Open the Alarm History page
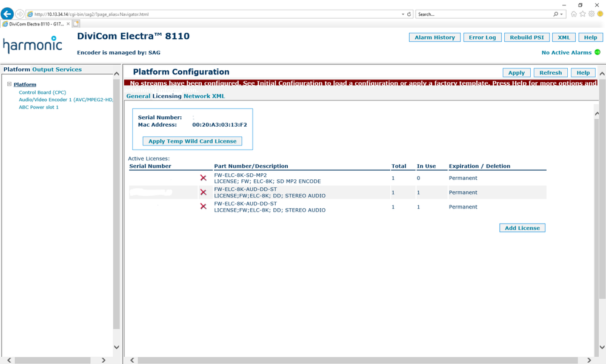606x364 pixels. (x=435, y=38)
